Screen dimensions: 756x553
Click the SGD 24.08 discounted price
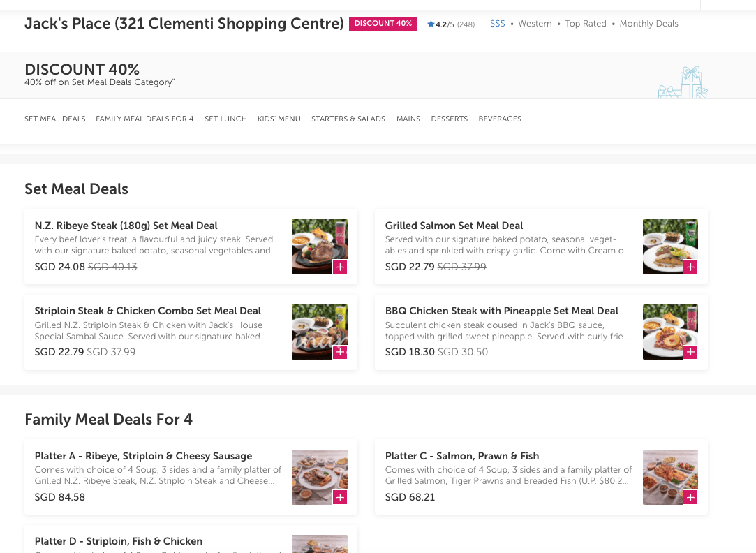tap(60, 267)
